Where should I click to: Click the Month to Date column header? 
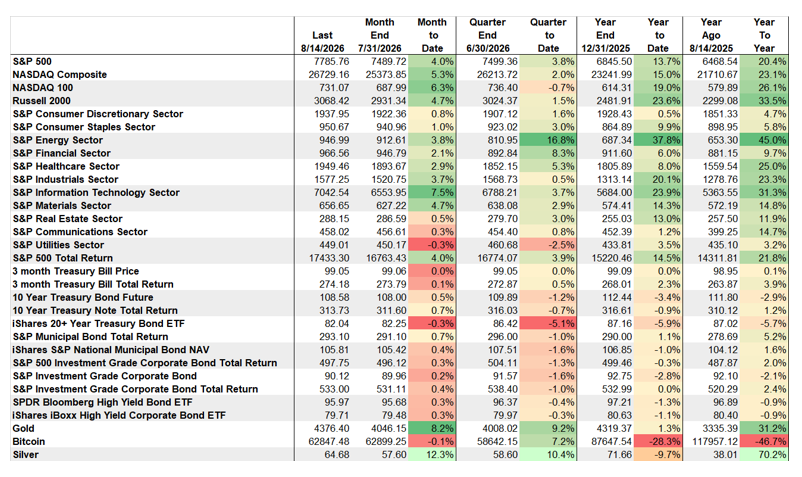click(432, 35)
